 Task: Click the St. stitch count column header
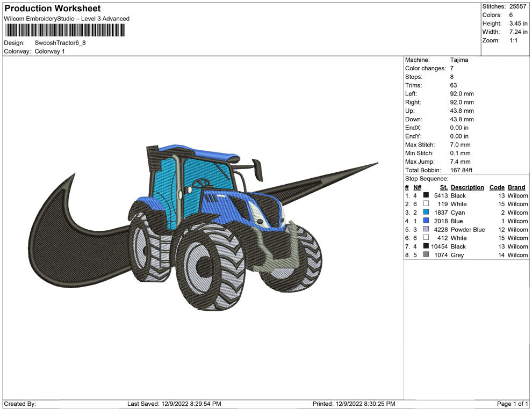[x=444, y=187]
